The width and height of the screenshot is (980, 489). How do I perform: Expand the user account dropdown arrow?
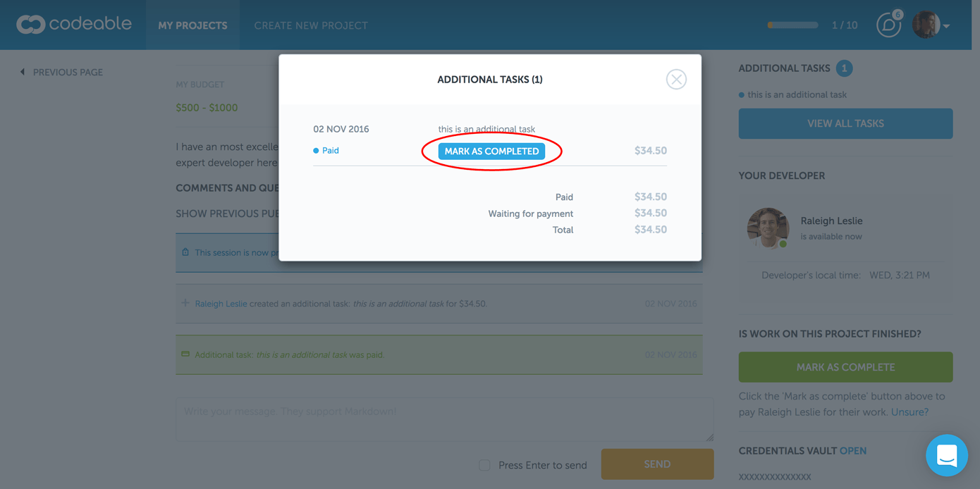(946, 27)
